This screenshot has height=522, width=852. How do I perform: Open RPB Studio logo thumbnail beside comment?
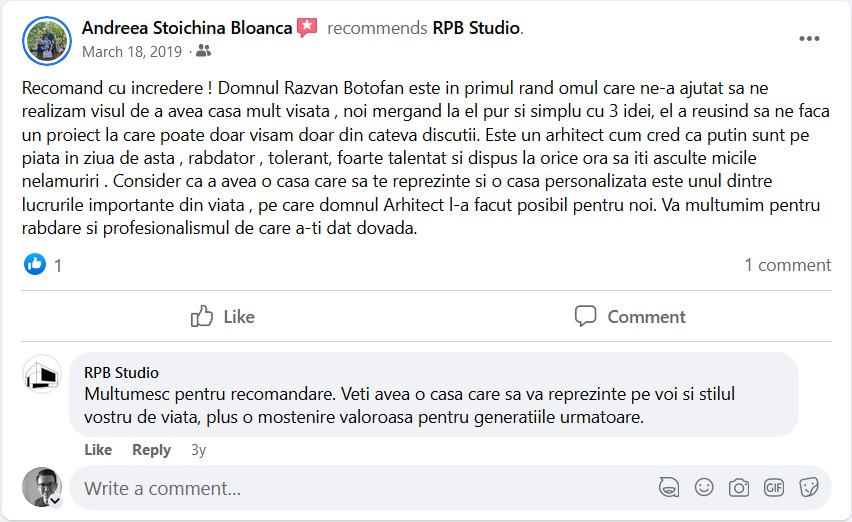(42, 374)
